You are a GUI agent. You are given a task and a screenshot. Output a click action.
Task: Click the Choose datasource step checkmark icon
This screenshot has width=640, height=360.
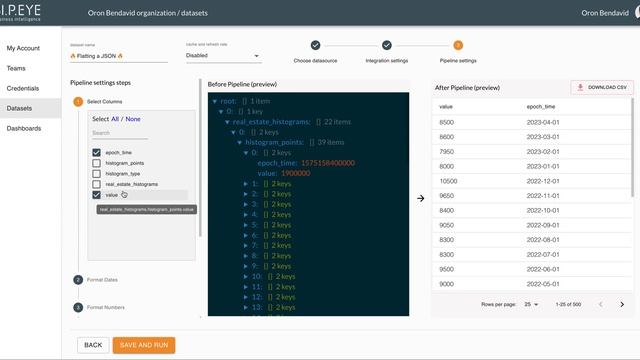[x=315, y=45]
